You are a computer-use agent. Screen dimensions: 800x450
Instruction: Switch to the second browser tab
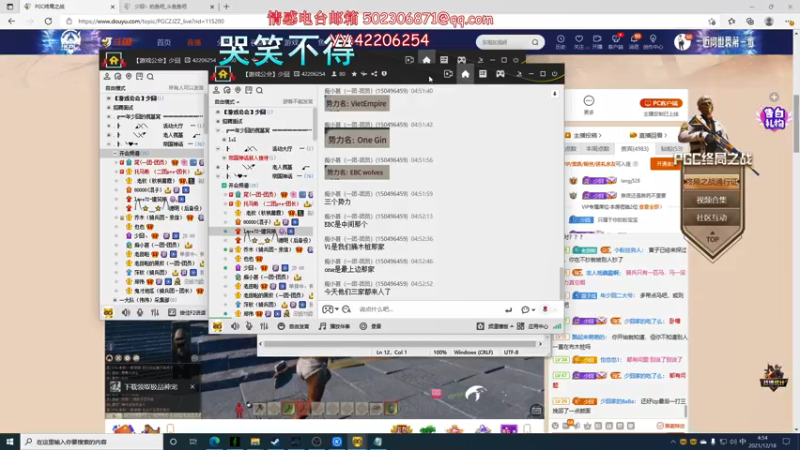click(168, 7)
